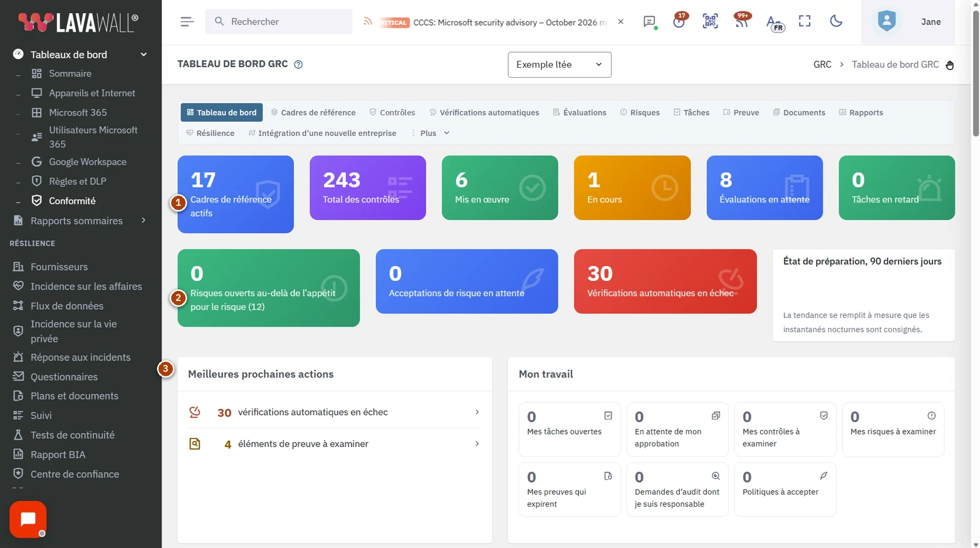Click the help icon beside Tableau de bord GRC
The width and height of the screenshot is (980, 548).
tap(298, 65)
